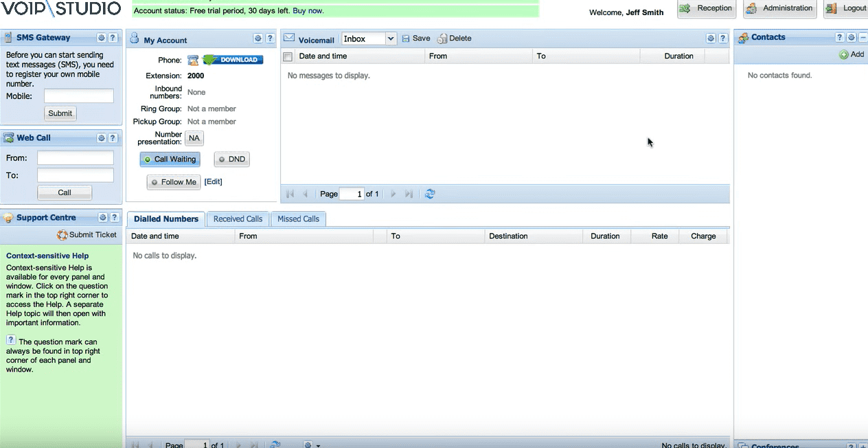Image resolution: width=868 pixels, height=448 pixels.
Task: Click the Voicemail refresh icon
Action: (x=430, y=194)
